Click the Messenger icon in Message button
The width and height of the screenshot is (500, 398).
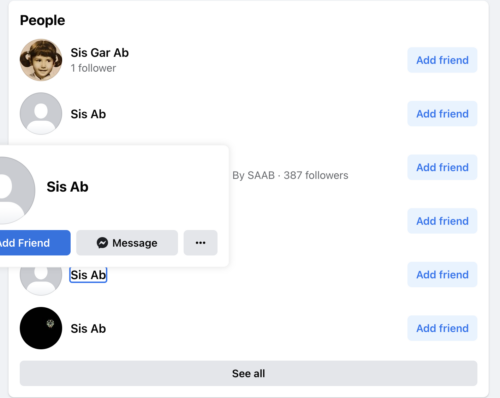pos(102,243)
